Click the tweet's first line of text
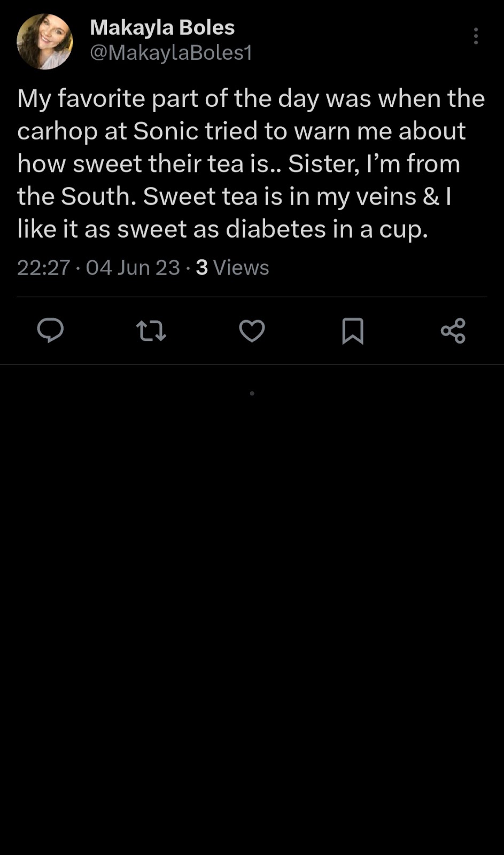 tap(251, 98)
